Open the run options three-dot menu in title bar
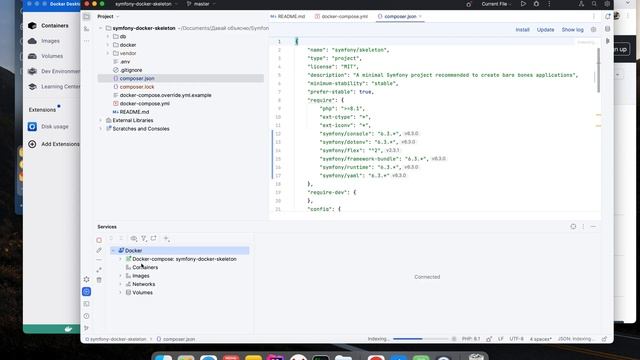Viewport: 640px width, 360px height. coord(549,4)
